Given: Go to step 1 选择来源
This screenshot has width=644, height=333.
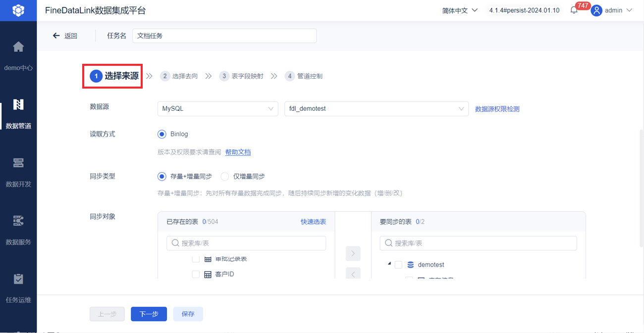Looking at the screenshot, I should pyautogui.click(x=114, y=76).
